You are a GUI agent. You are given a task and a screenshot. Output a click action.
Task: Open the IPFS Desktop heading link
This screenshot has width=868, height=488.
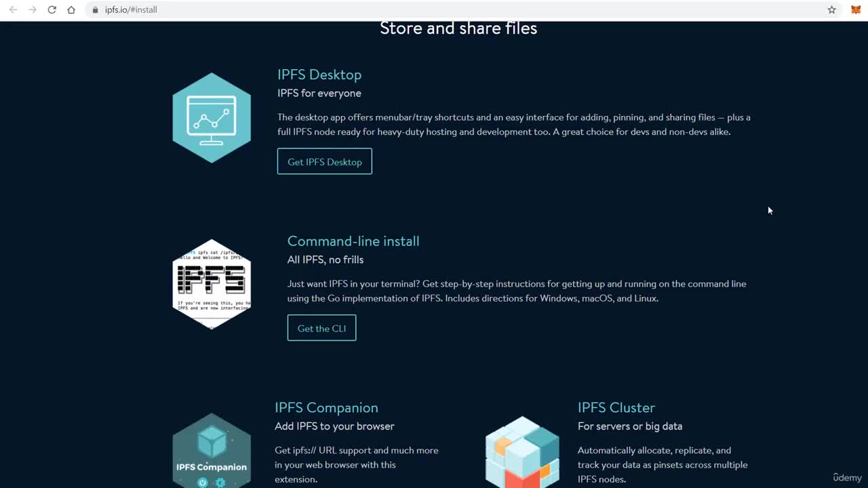pos(319,75)
